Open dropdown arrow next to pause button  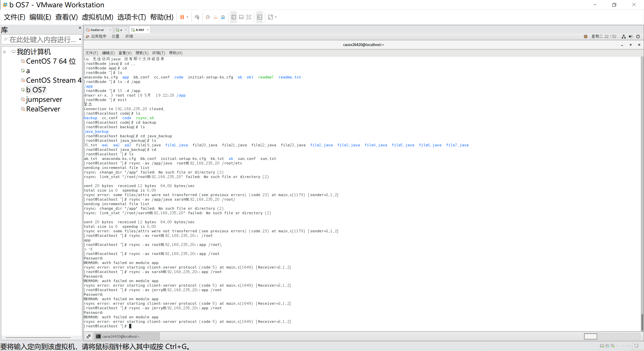click(x=187, y=17)
